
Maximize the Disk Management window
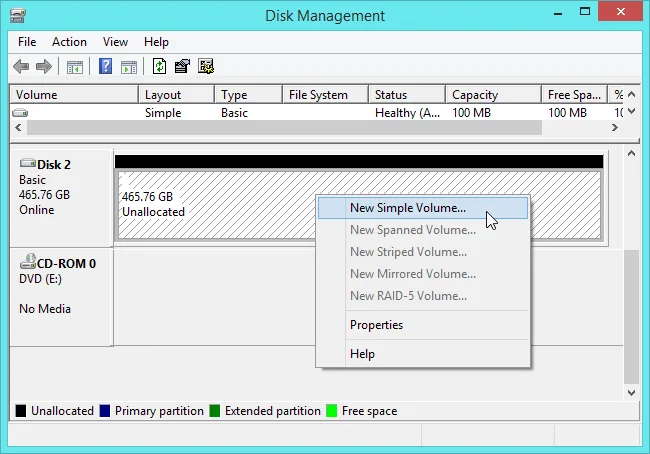[585, 12]
